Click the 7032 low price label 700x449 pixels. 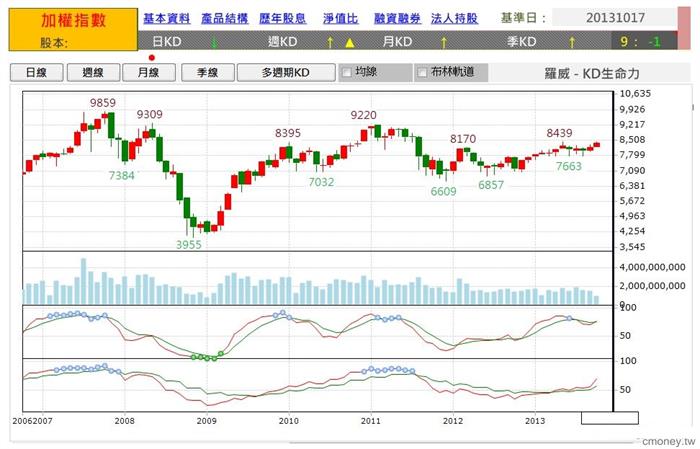(x=321, y=182)
